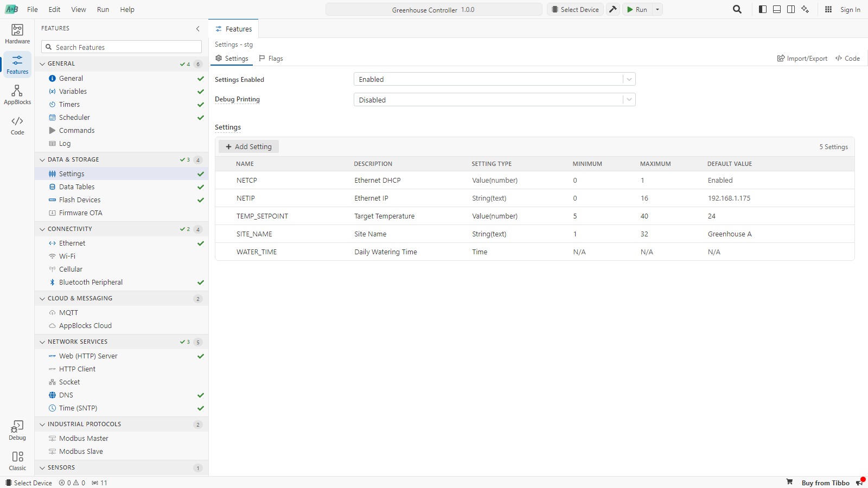Viewport: 868px width, 488px height.
Task: Open the AppBlocks sidebar panel
Action: tap(17, 95)
